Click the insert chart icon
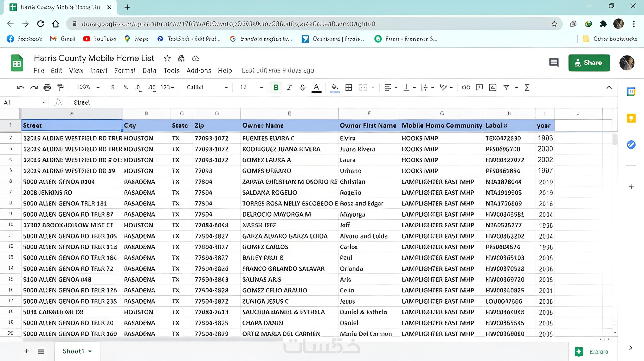Image resolution: width=644 pixels, height=361 pixels. (x=492, y=87)
